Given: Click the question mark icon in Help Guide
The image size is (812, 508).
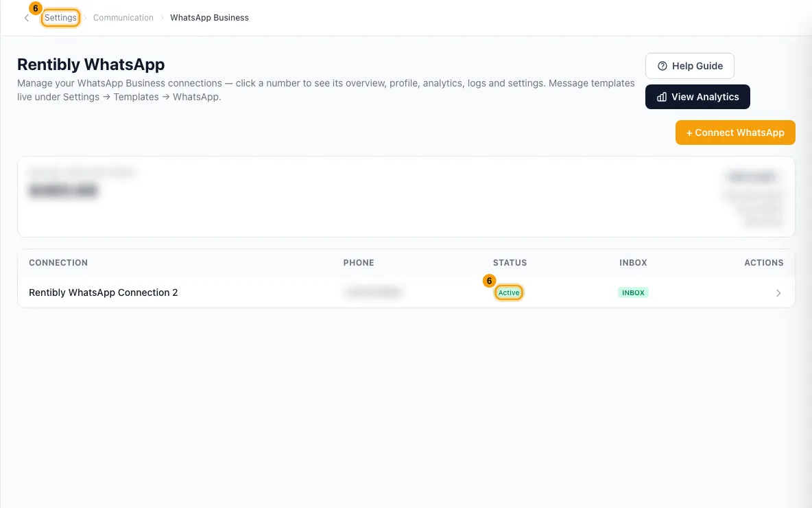Looking at the screenshot, I should coord(662,66).
